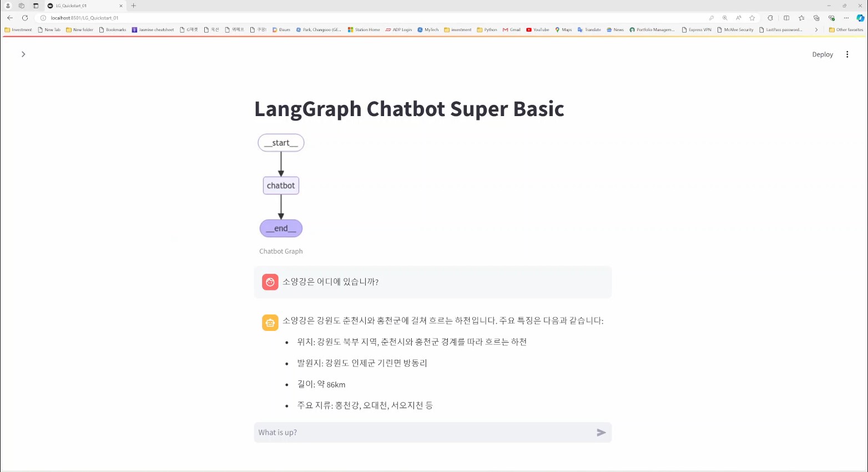
Task: Open the browser profile icon
Action: (8, 6)
